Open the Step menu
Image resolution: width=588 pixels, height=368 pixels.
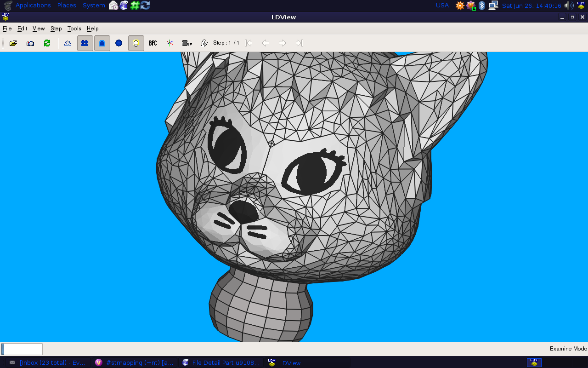56,29
